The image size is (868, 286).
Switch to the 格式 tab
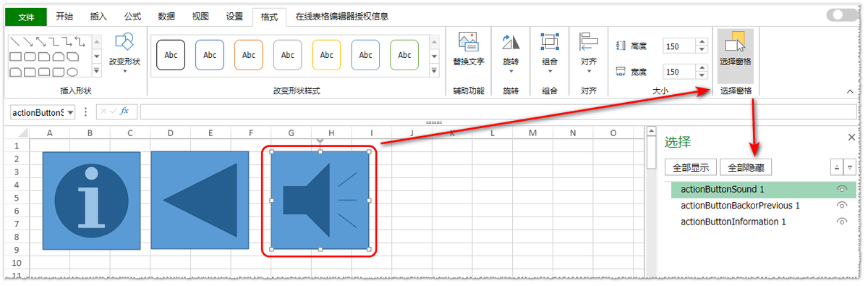click(268, 17)
